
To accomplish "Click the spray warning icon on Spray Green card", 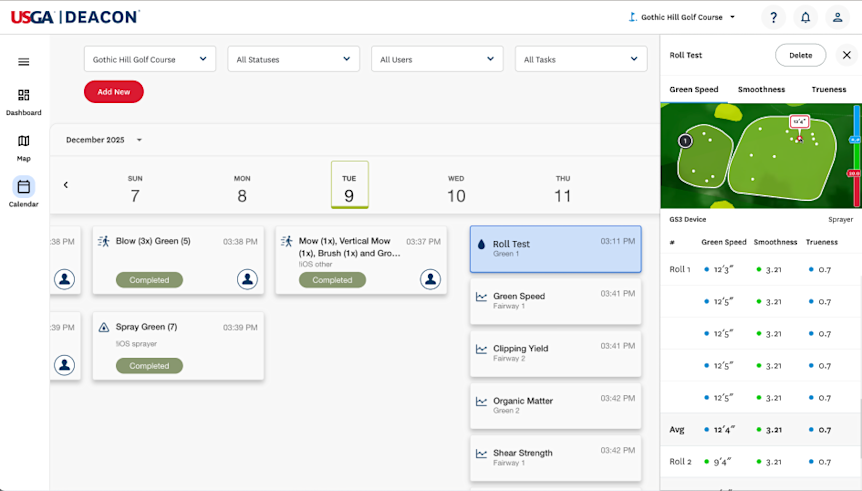I will click(104, 327).
